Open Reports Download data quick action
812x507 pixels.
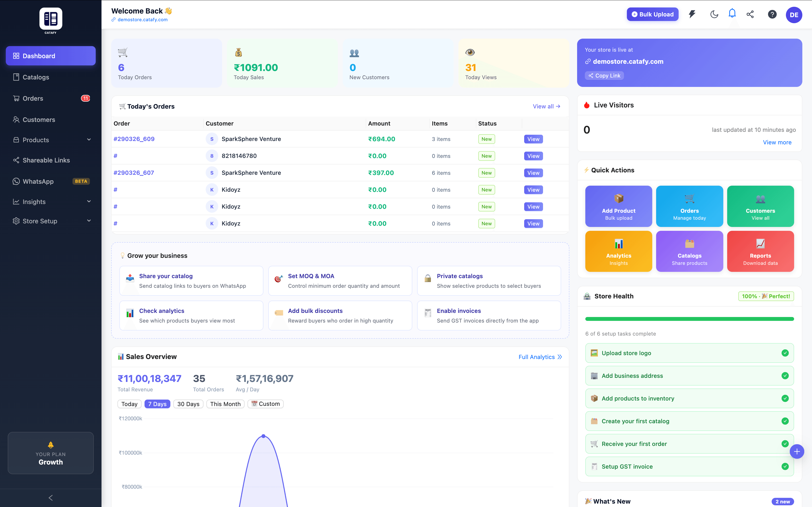[x=760, y=251]
